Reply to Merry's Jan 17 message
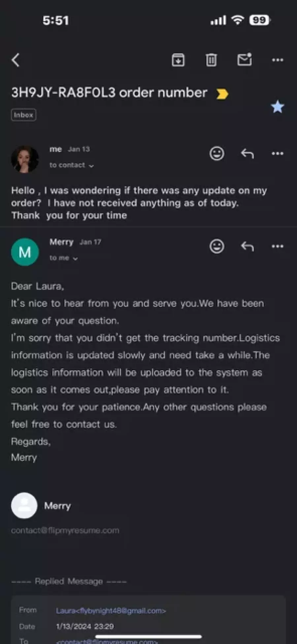Image resolution: width=297 pixels, height=644 pixels. pyautogui.click(x=247, y=246)
